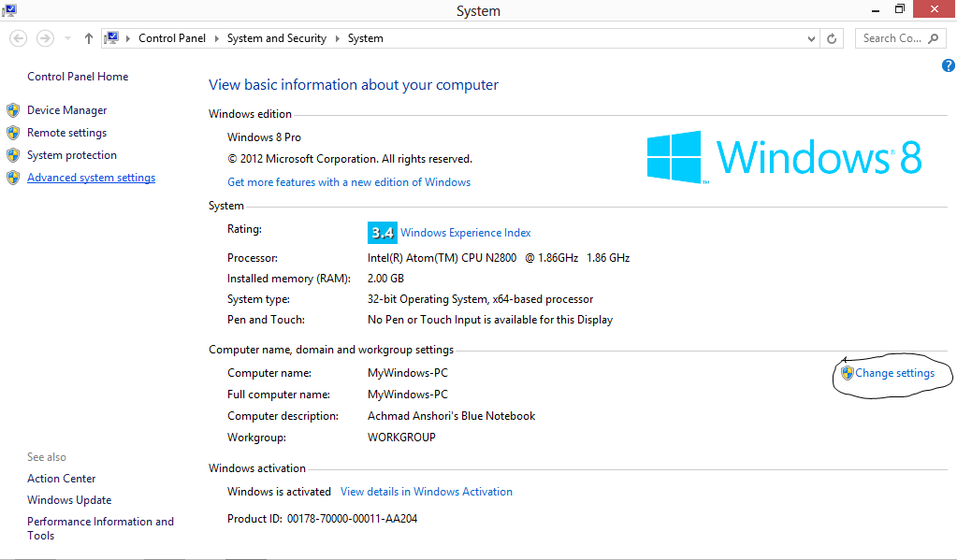Click Change settings link
The height and width of the screenshot is (560, 957).
click(894, 373)
